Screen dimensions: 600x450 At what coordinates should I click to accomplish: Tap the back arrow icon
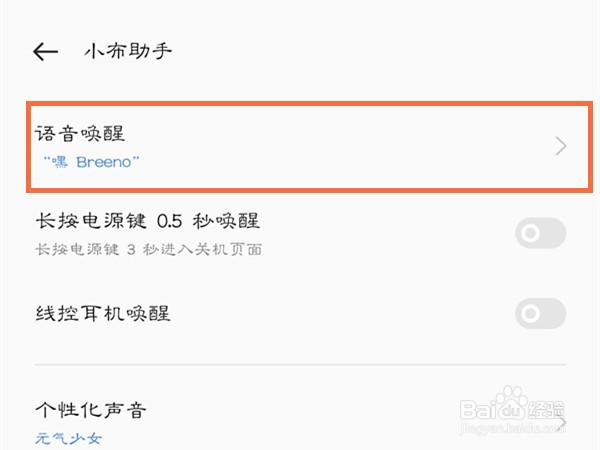[x=45, y=51]
